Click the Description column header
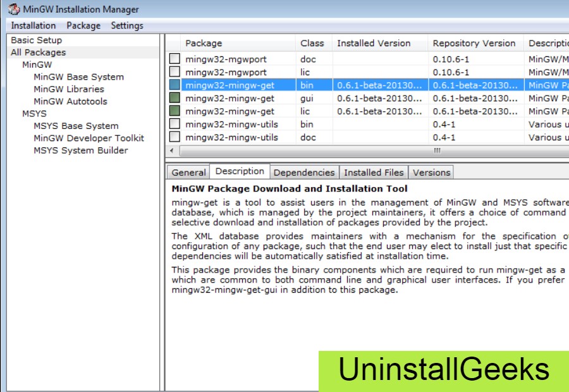 546,43
